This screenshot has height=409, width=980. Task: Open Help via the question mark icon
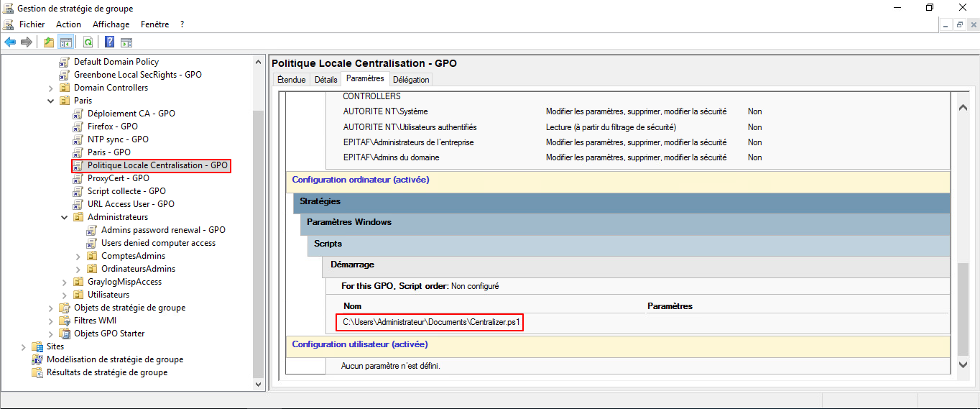(x=110, y=42)
